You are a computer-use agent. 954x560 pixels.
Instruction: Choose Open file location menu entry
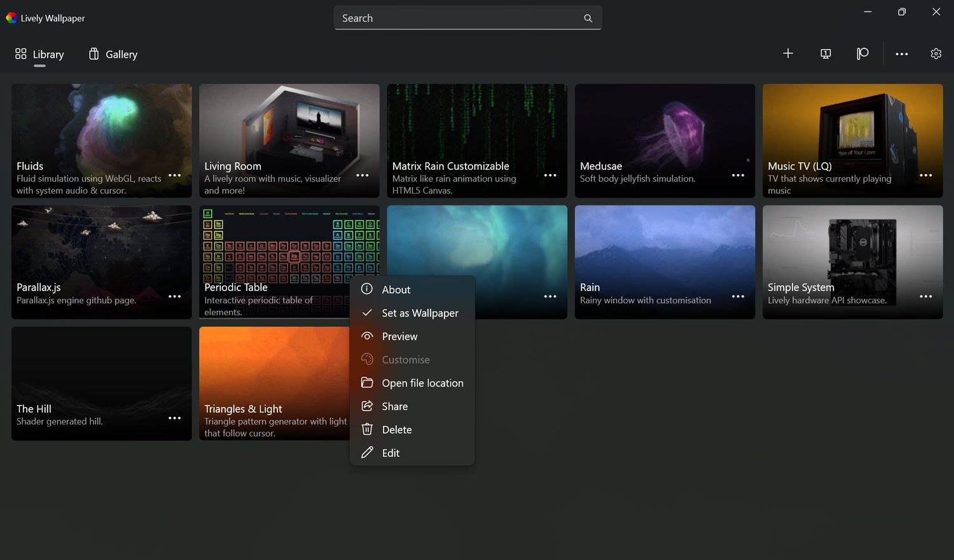point(412,383)
